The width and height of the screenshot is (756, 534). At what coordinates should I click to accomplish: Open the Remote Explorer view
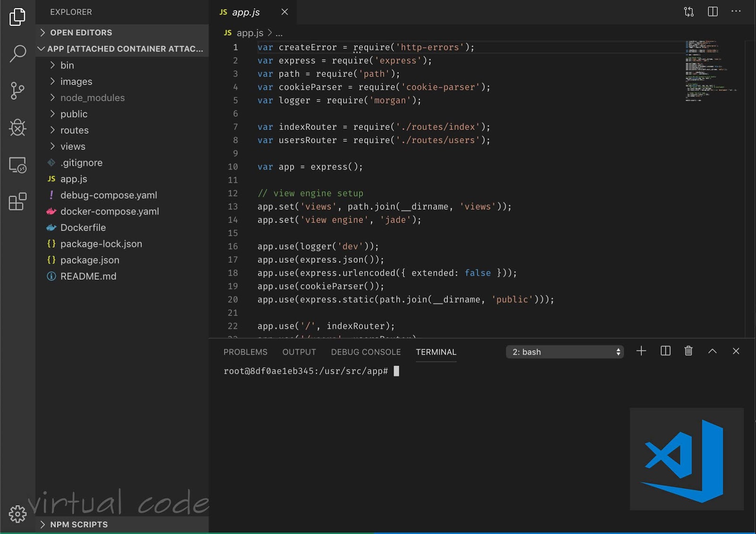[17, 165]
